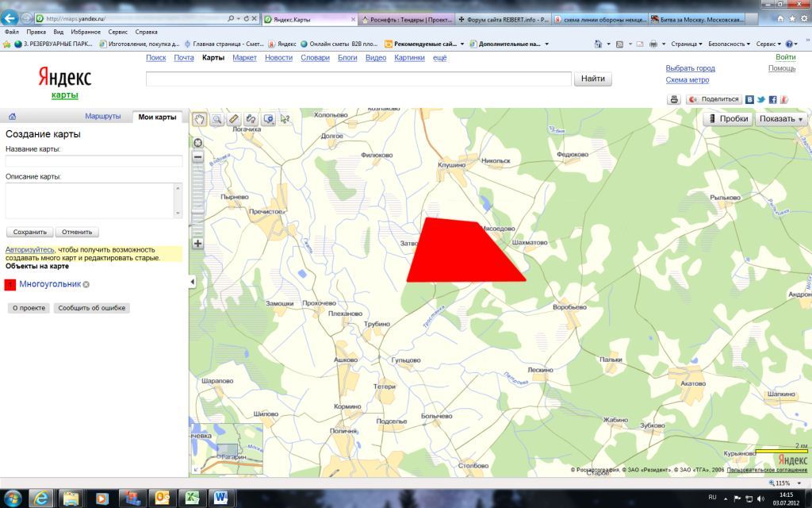The image size is (812, 508).
Task: Open the Безопасность dropdown menu
Action: click(x=729, y=44)
